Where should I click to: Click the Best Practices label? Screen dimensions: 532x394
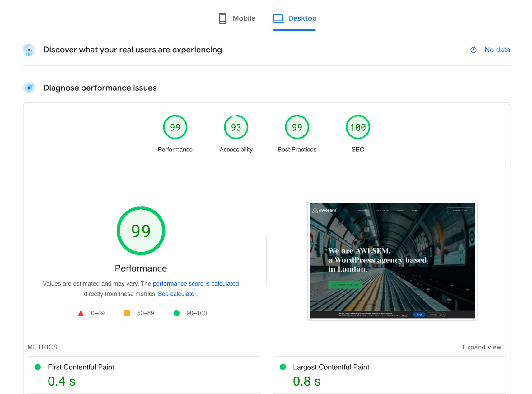click(x=297, y=150)
